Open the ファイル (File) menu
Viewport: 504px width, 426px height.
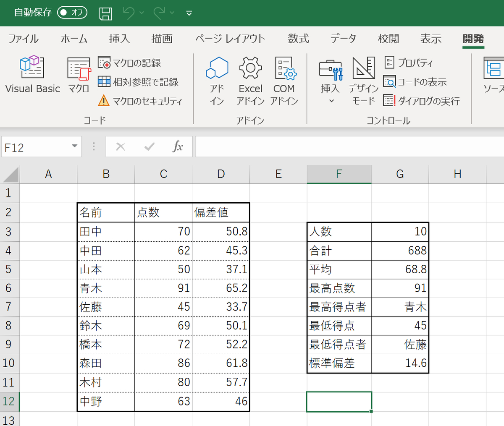coord(23,39)
